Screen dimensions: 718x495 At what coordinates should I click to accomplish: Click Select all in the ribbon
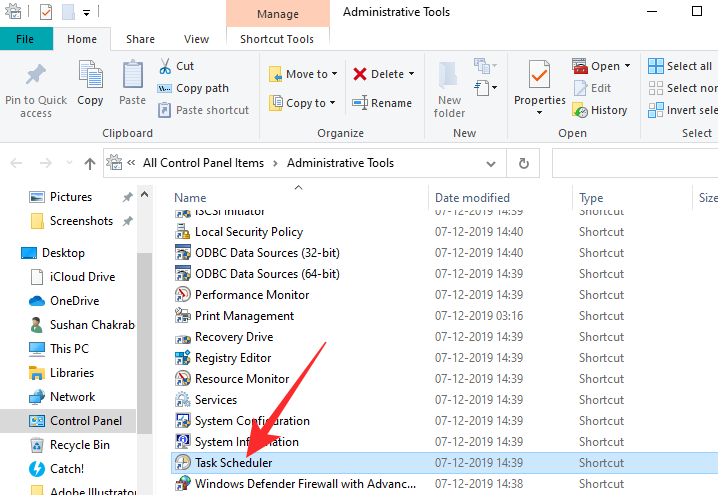(680, 66)
